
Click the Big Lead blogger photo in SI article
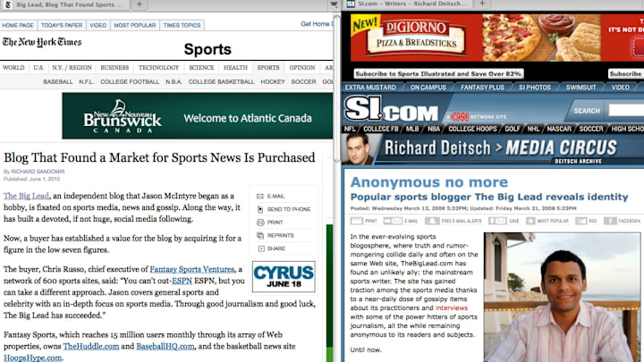pyautogui.click(x=562, y=297)
